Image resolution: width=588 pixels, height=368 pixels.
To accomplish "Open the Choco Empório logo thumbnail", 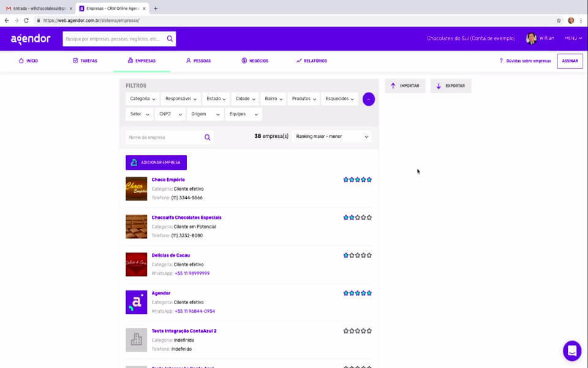I will pyautogui.click(x=136, y=188).
